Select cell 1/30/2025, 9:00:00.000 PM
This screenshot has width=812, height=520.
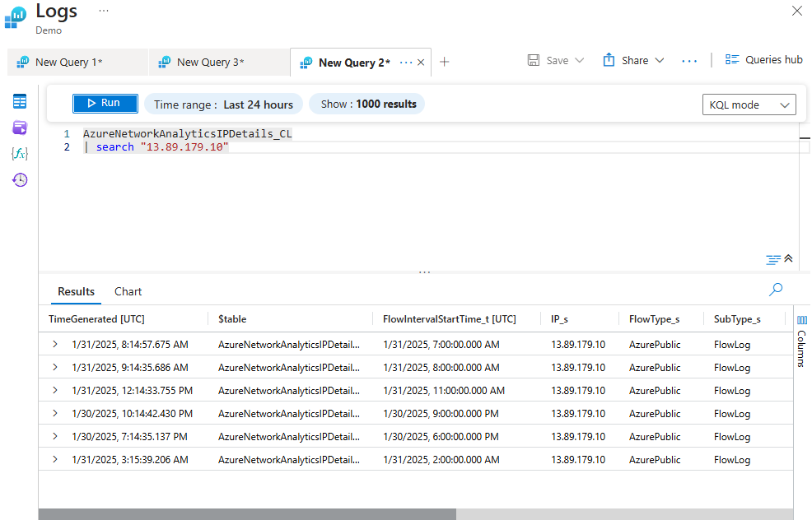[441, 414]
